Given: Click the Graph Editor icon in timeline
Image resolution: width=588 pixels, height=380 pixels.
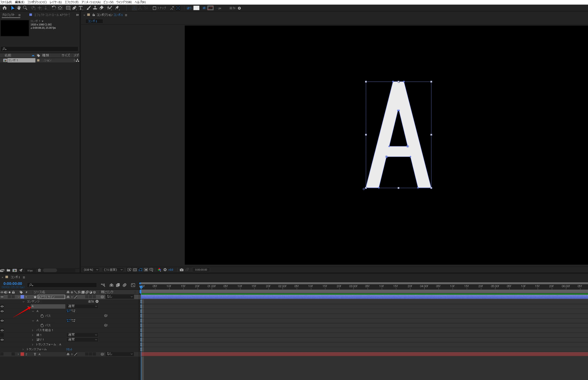Looking at the screenshot, I should (133, 285).
